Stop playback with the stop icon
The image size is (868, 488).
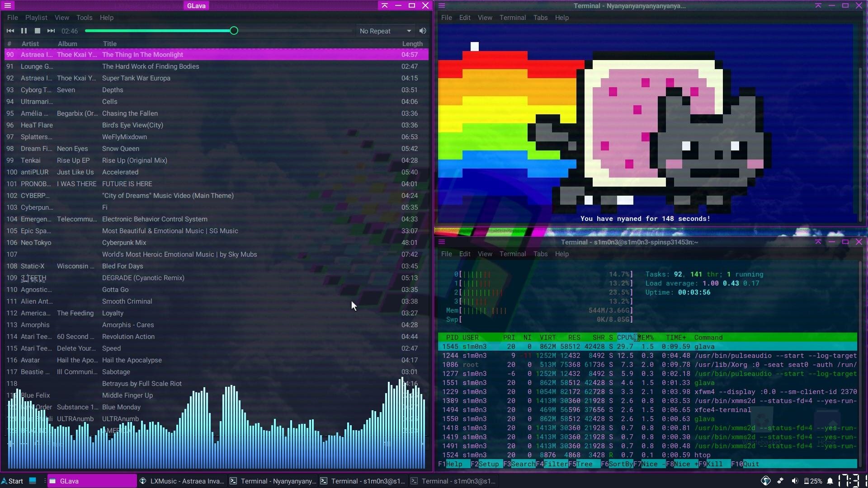[x=38, y=31]
